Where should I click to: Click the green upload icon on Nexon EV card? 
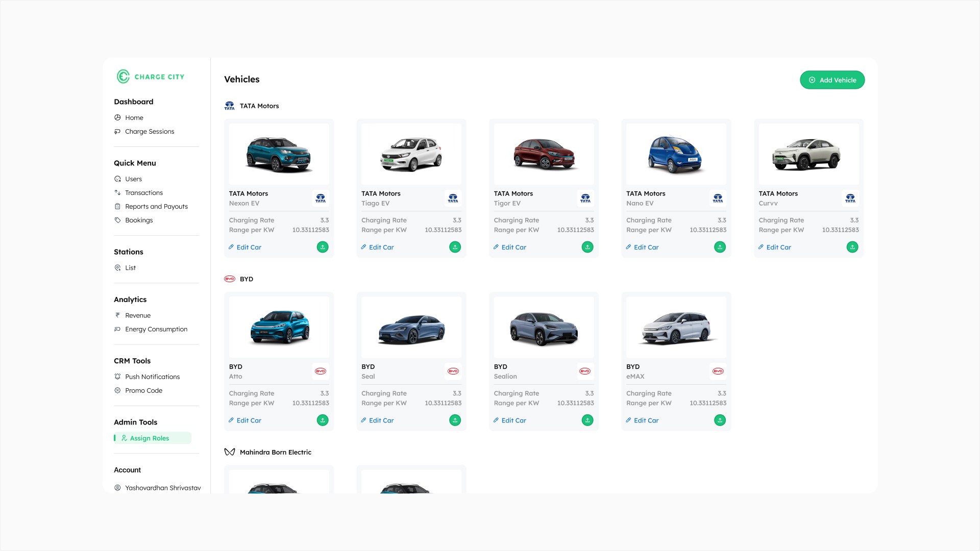(323, 247)
